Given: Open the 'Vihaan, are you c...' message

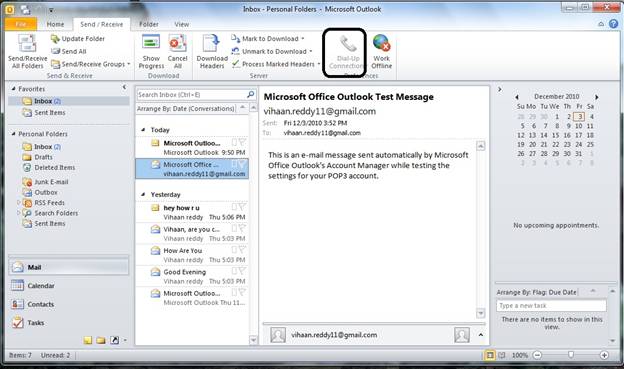Looking at the screenshot, I should pyautogui.click(x=192, y=234).
